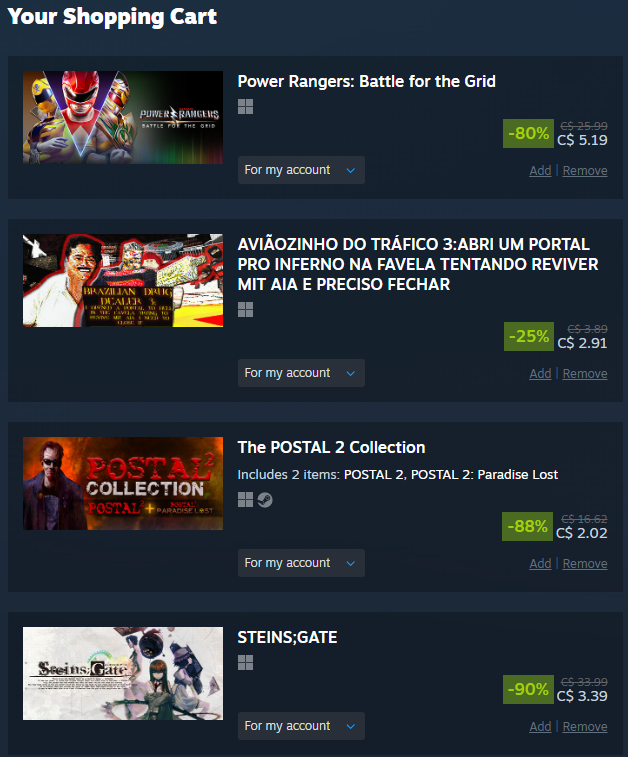
Task: Click Windows platform icon under STEINS;GATE
Action: click(245, 663)
